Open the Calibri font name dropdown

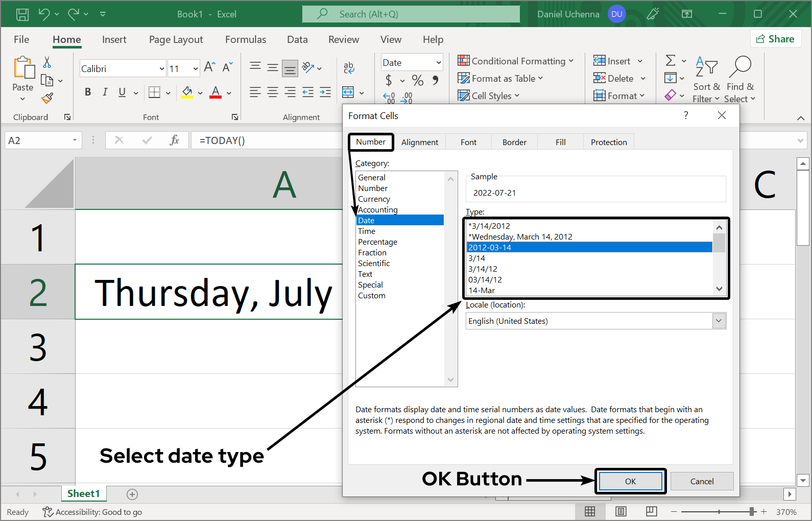tap(162, 68)
